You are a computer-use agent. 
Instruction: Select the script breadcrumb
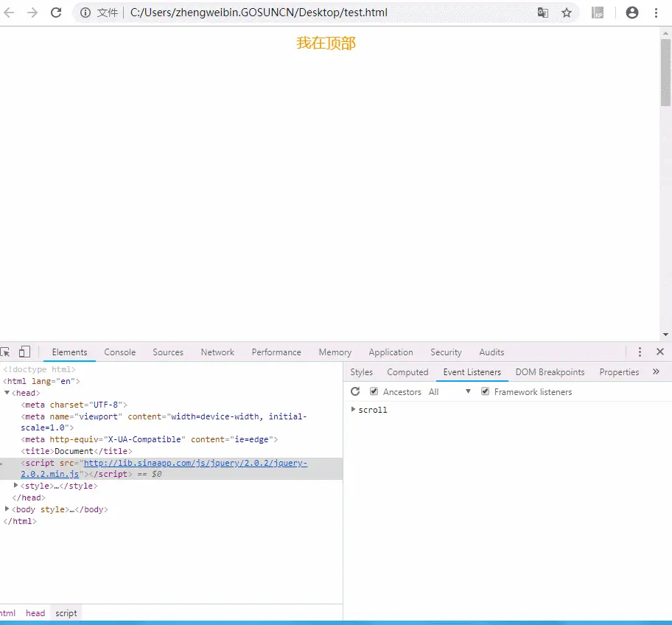66,613
